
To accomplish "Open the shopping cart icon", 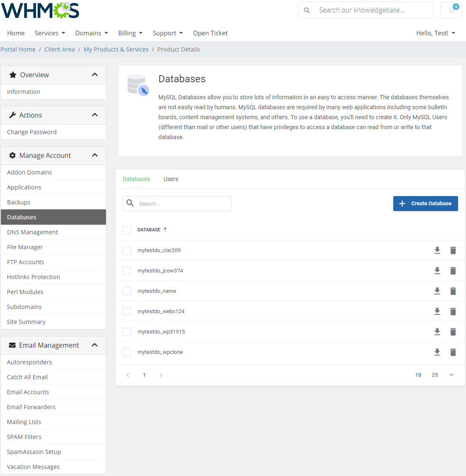I will point(451,10).
